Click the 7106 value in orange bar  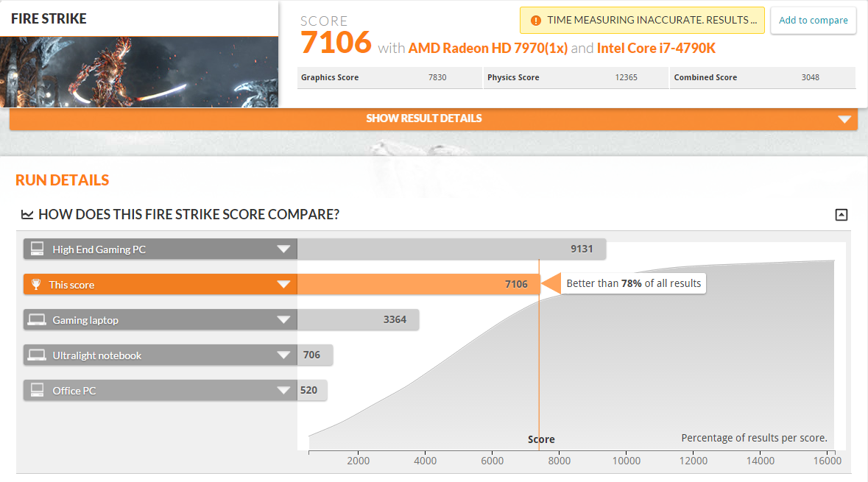516,285
